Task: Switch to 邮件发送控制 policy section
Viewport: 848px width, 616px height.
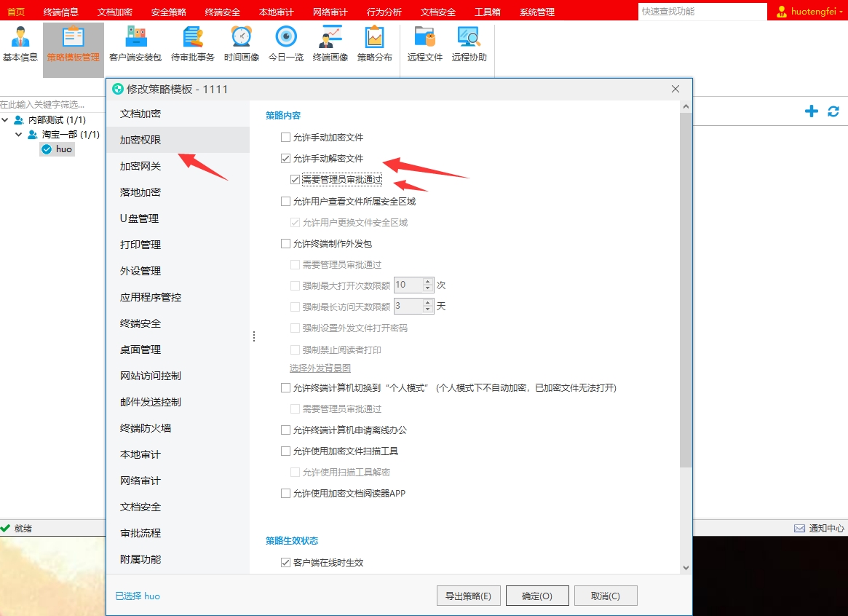Action: (x=178, y=402)
